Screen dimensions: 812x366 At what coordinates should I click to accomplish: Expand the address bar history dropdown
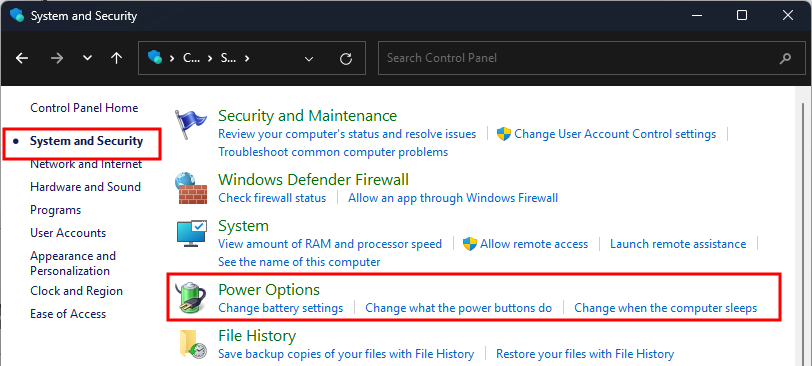pos(309,58)
